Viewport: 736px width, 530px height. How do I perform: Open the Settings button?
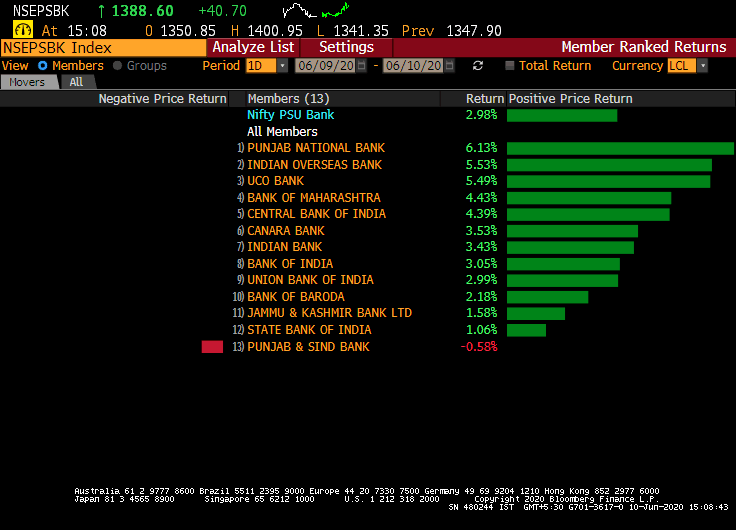(346, 47)
